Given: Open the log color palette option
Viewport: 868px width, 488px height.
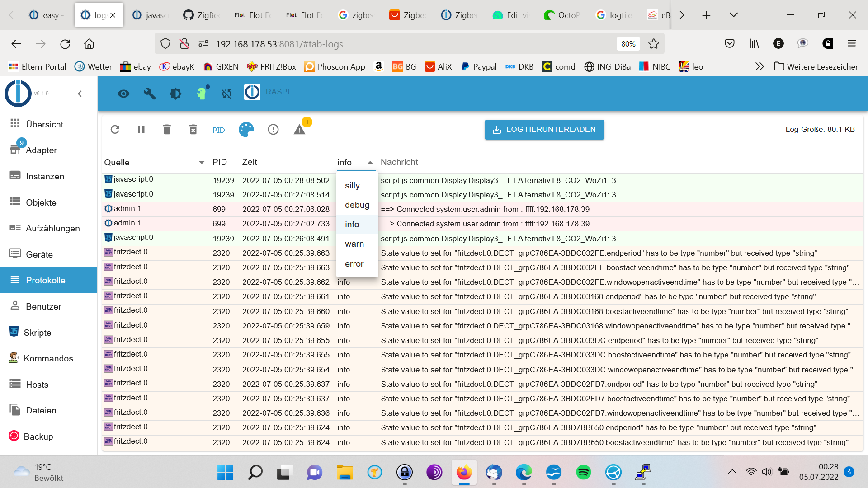Looking at the screenshot, I should point(246,130).
